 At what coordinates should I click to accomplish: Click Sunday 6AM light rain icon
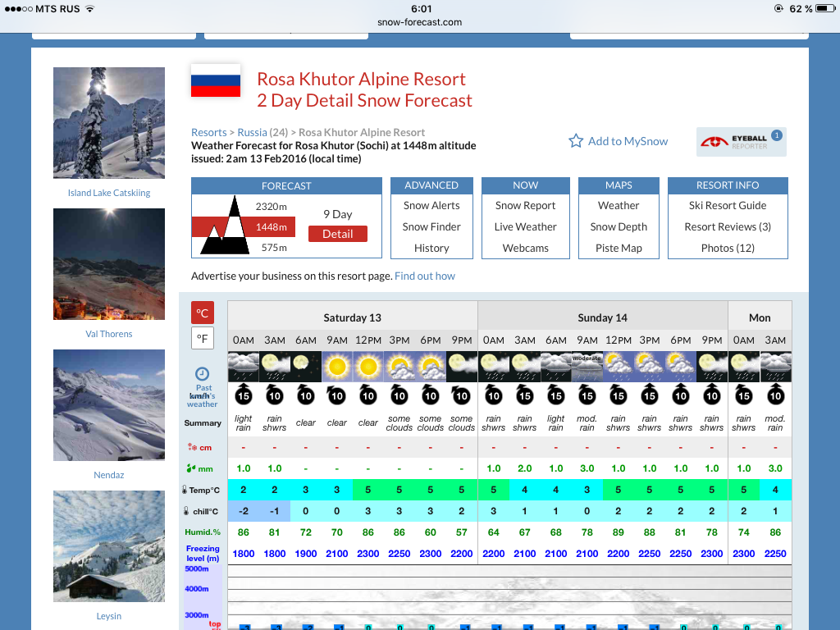(556, 367)
